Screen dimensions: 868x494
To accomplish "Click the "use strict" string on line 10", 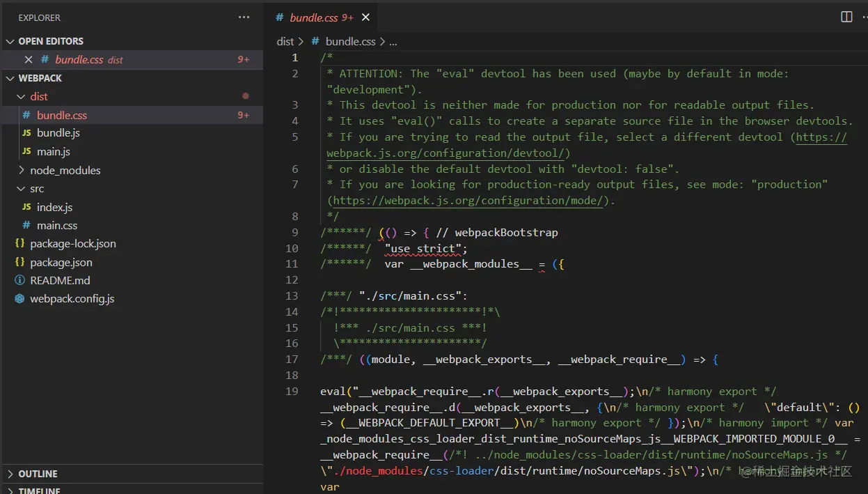I will [423, 248].
